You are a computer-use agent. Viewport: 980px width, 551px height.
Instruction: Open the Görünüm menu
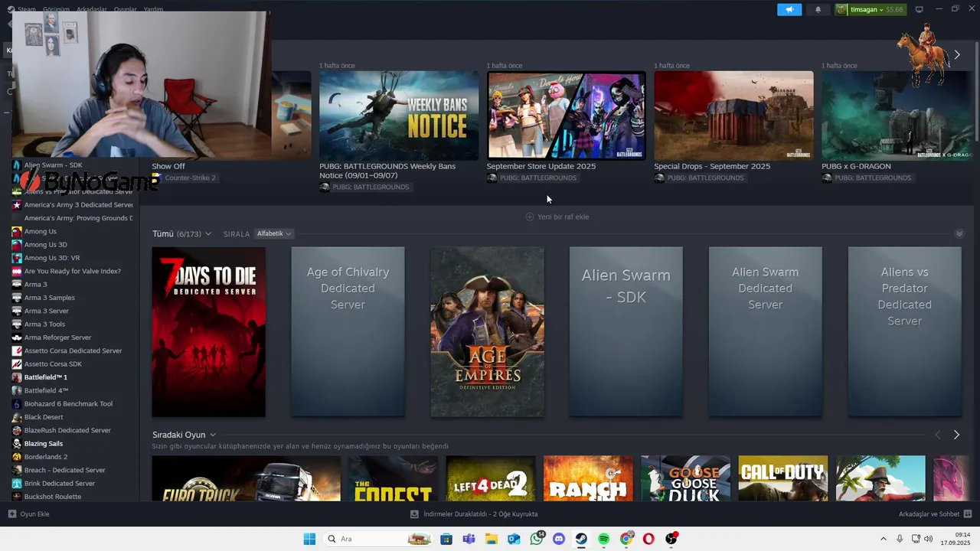(x=56, y=9)
